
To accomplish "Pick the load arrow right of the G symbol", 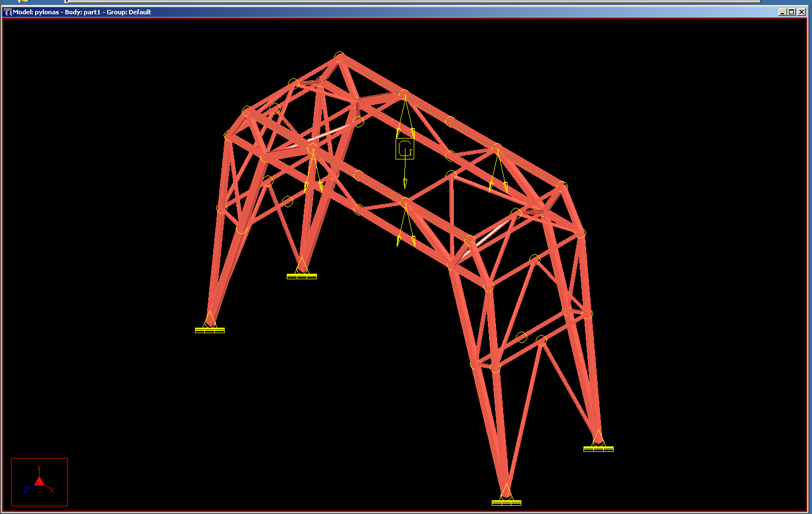I will tap(498, 170).
